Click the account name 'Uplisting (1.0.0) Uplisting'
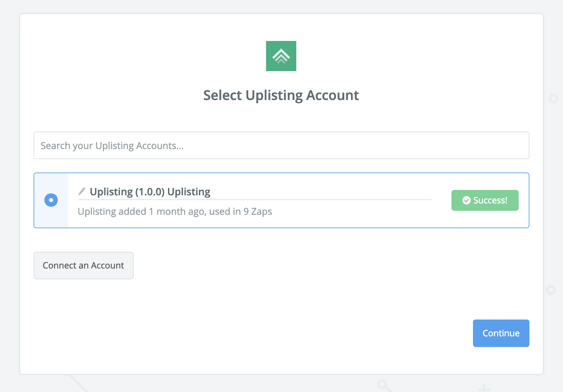563x392 pixels. pos(150,192)
